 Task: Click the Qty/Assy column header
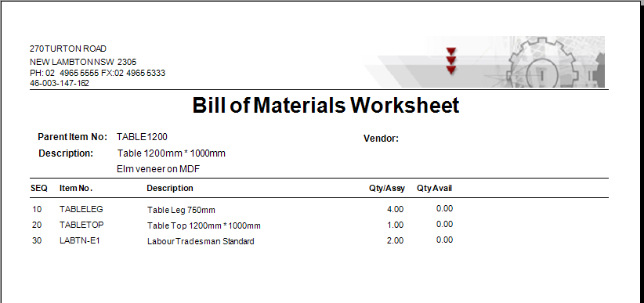[x=387, y=189]
